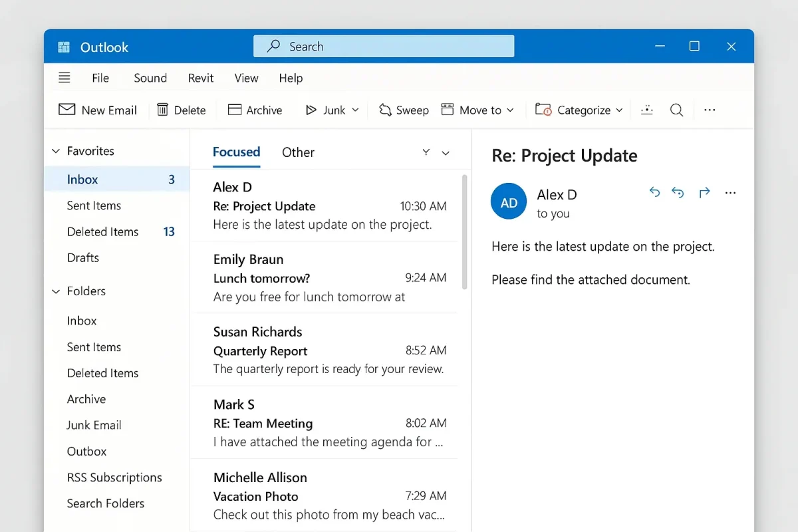Reply to Alex D's email
The image size is (798, 532).
click(654, 193)
